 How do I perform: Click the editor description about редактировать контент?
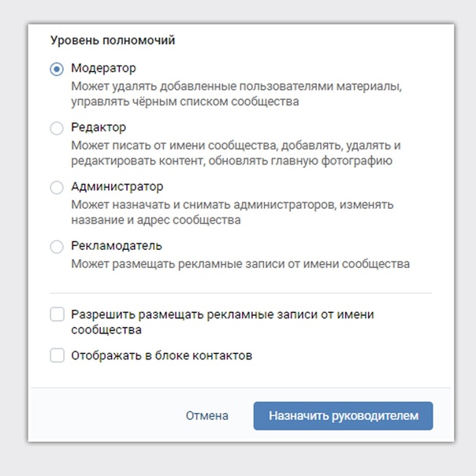click(236, 153)
